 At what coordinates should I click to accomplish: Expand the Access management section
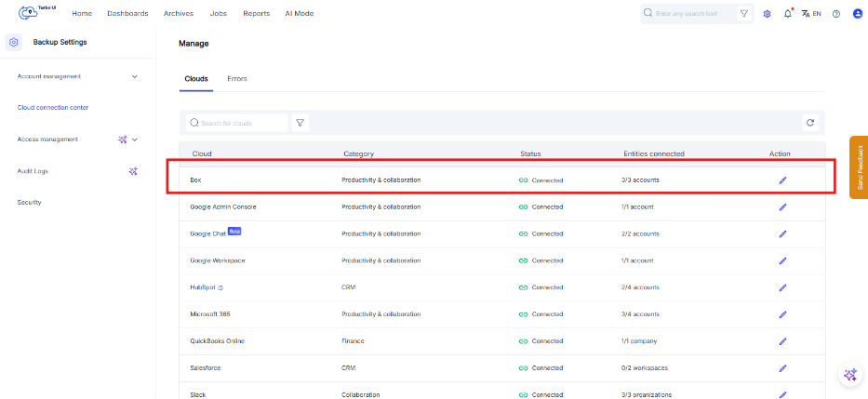click(135, 140)
